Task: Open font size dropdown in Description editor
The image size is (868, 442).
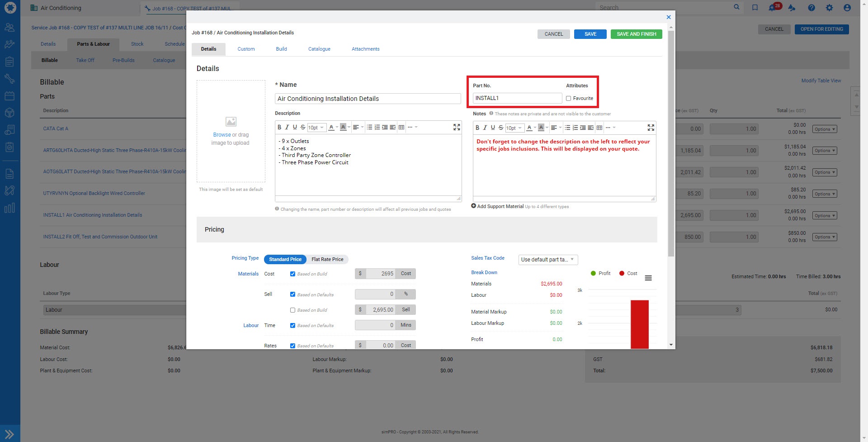Action: (316, 128)
